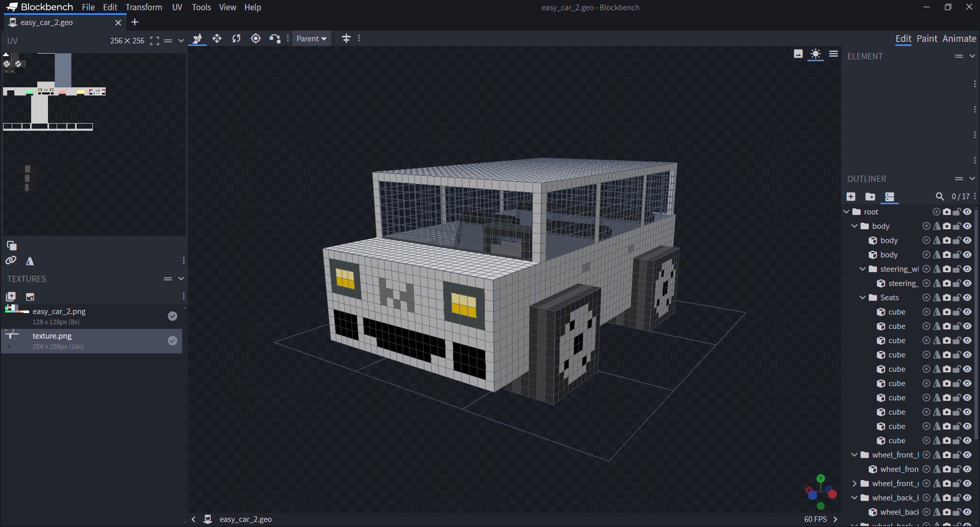Screen dimensions: 980x527
Task: Go to previous tab arrow in status bar
Action: click(x=193, y=519)
